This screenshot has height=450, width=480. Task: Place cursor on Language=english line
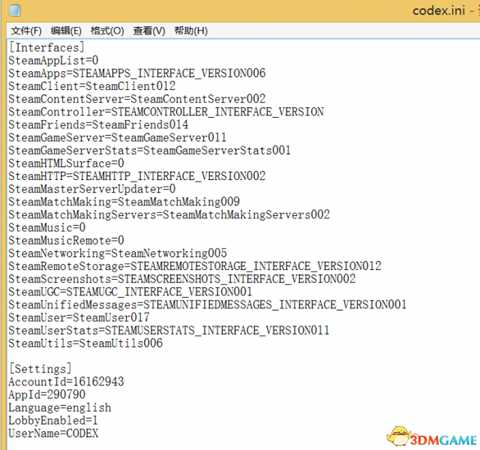click(x=60, y=408)
